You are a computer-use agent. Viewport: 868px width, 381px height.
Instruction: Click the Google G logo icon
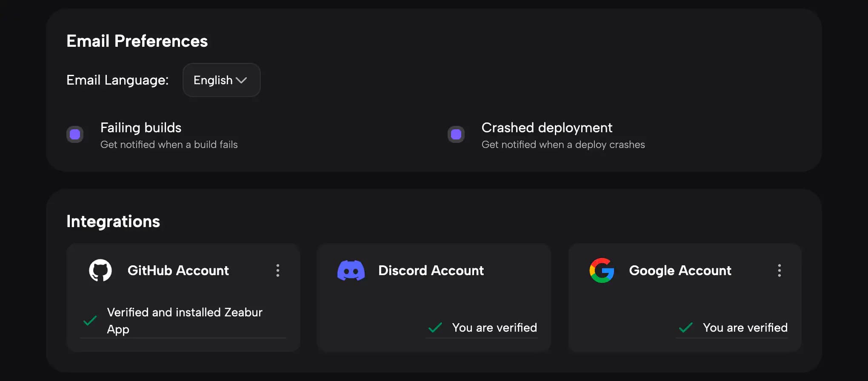(602, 270)
